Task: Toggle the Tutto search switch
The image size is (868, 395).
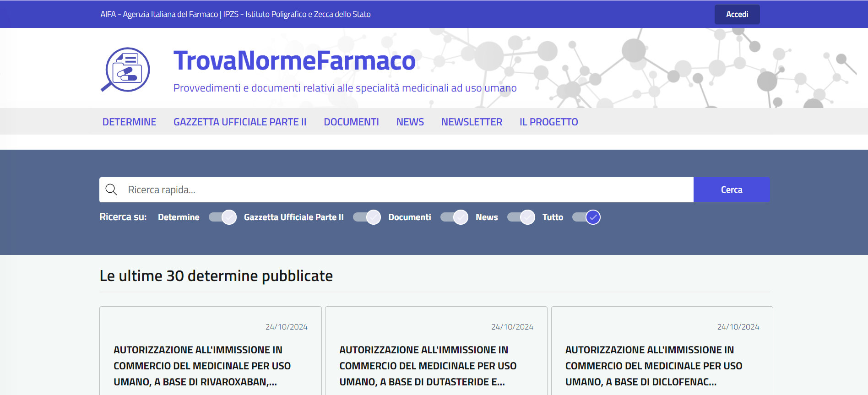Action: (x=586, y=217)
